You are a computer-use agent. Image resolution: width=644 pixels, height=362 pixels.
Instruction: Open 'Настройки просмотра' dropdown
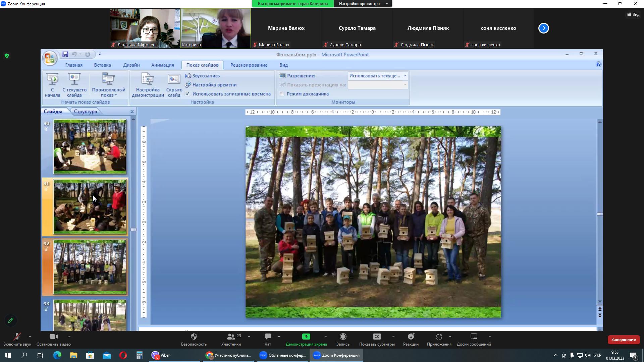[363, 4]
